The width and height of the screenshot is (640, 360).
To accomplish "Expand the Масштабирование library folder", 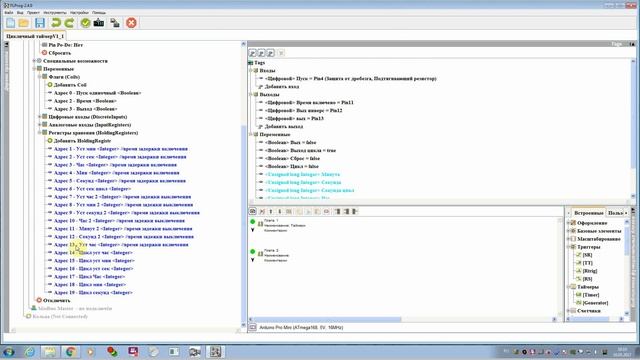I will coord(568,239).
